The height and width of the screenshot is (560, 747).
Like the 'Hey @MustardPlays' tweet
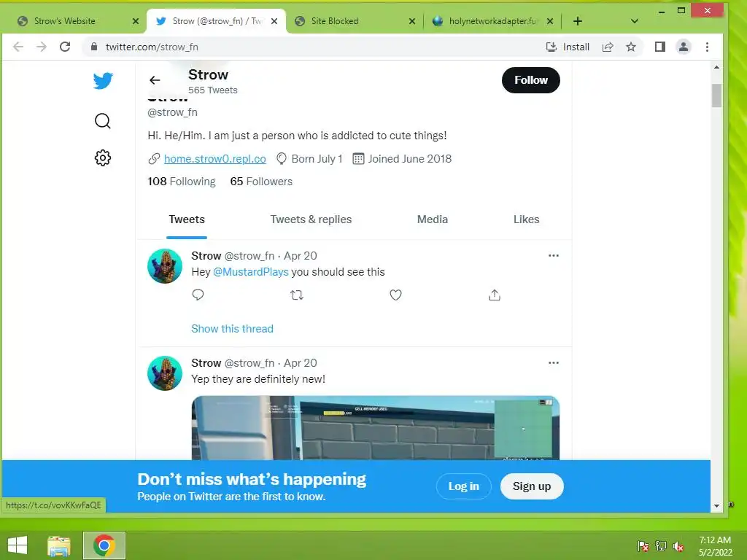(395, 295)
